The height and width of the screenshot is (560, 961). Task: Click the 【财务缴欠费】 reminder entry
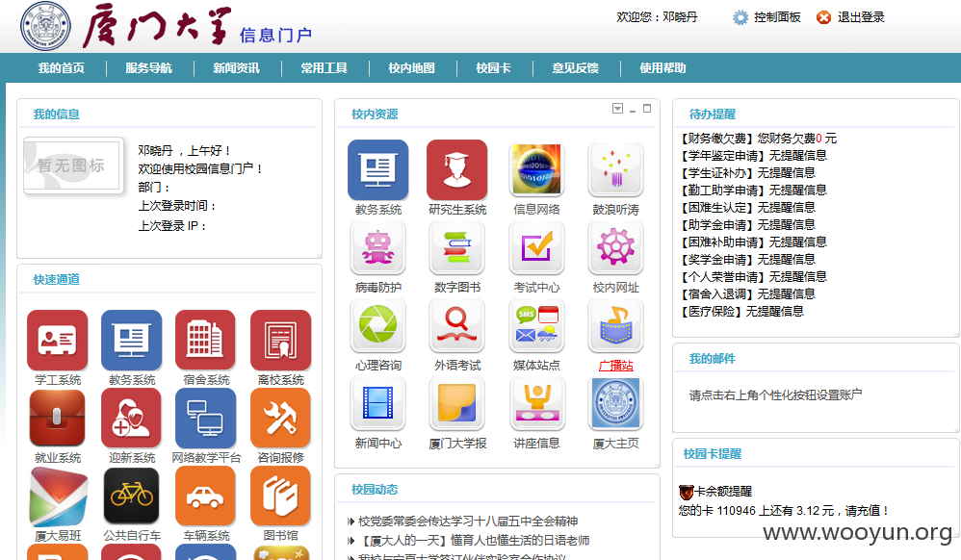click(759, 139)
